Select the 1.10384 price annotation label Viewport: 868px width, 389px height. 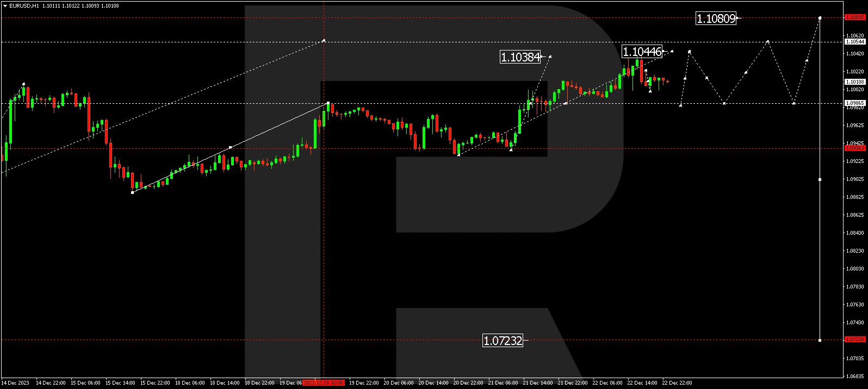[520, 57]
